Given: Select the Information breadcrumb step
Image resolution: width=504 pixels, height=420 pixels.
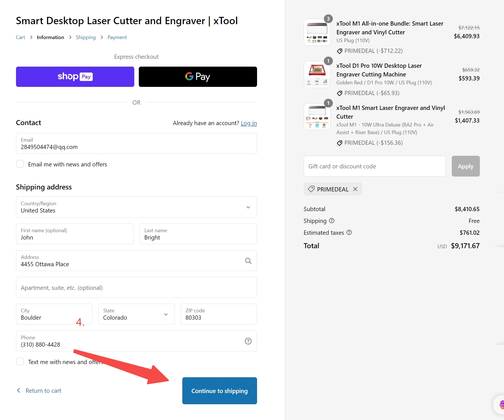Looking at the screenshot, I should 51,37.
